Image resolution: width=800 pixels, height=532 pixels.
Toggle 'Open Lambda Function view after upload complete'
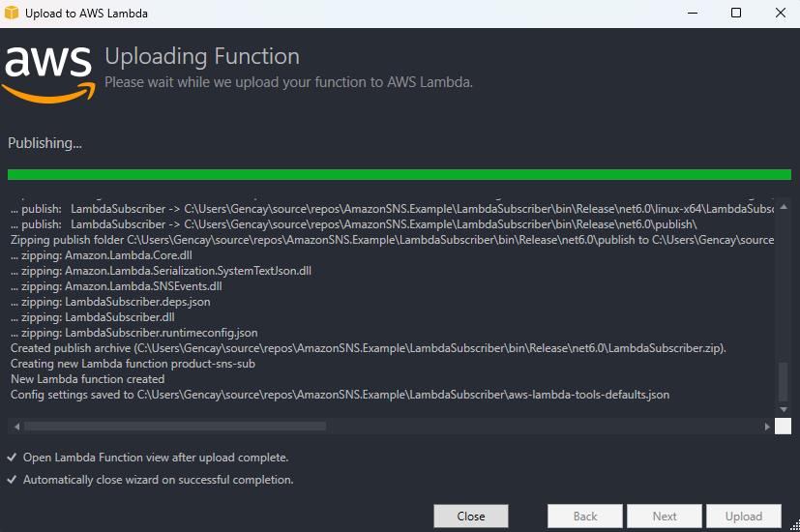(13, 458)
